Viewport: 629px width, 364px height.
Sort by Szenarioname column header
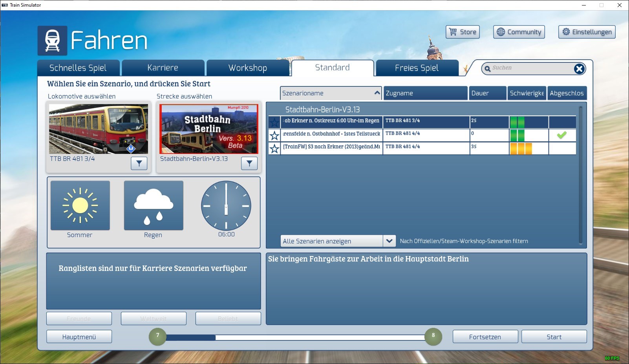tap(331, 93)
